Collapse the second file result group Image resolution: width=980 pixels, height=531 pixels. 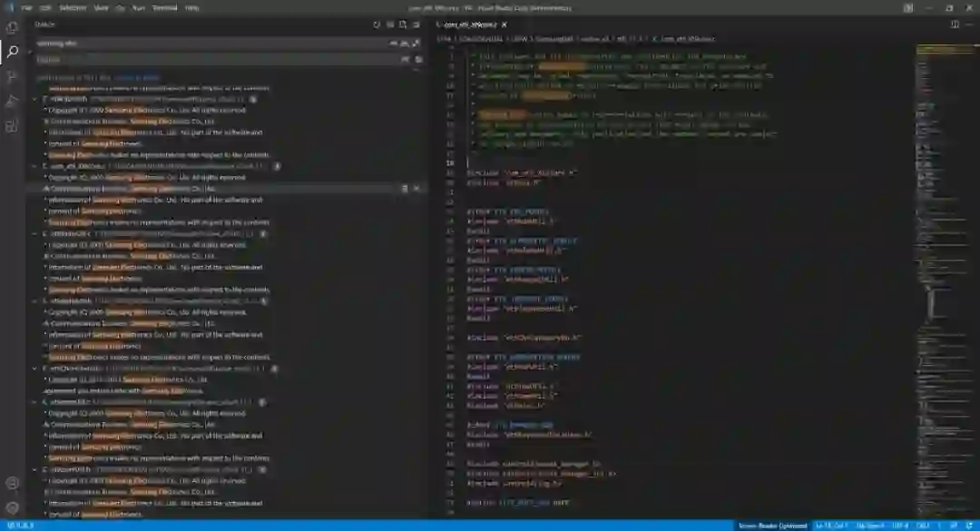pyautogui.click(x=35, y=166)
